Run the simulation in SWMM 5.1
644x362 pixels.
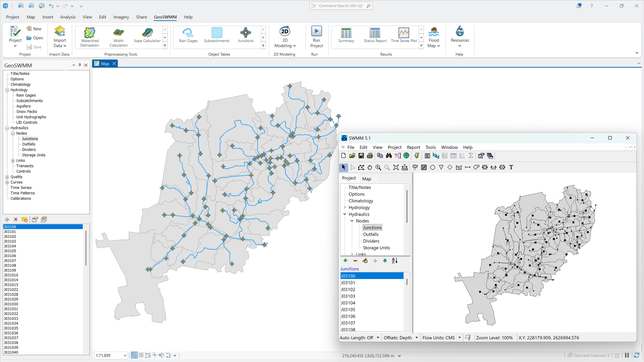pyautogui.click(x=417, y=156)
